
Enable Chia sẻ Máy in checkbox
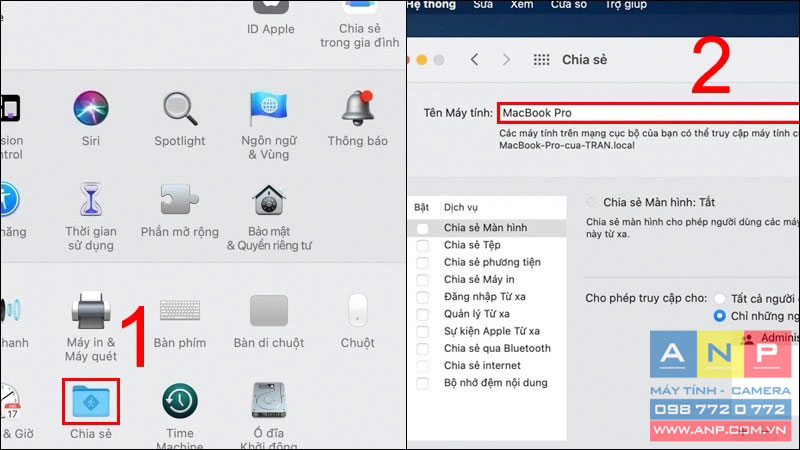pyautogui.click(x=422, y=280)
